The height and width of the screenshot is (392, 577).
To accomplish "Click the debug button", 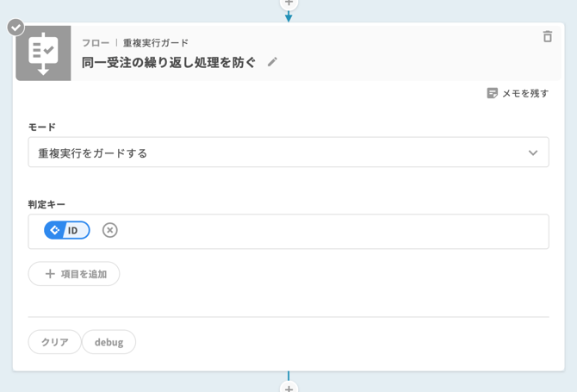I will point(109,342).
